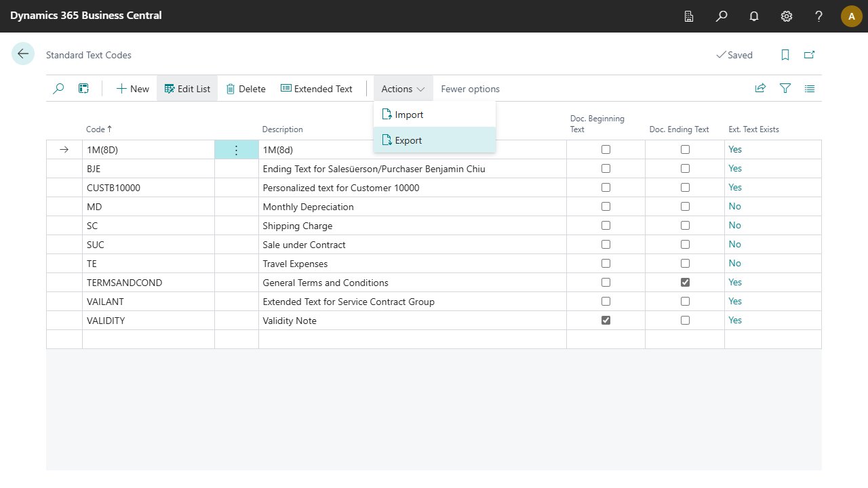
Task: Open the list layout options icon
Action: point(810,88)
